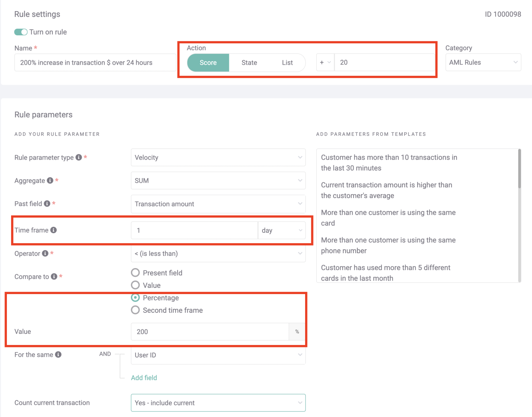Open the Count current transaction dropdown

click(218, 403)
